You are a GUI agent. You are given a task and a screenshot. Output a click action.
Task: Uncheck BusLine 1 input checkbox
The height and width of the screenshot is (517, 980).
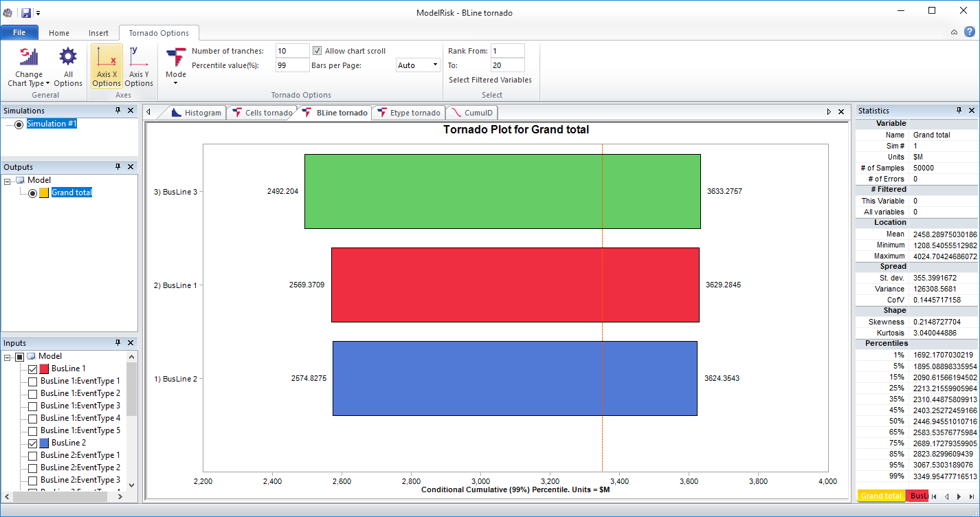[x=33, y=368]
